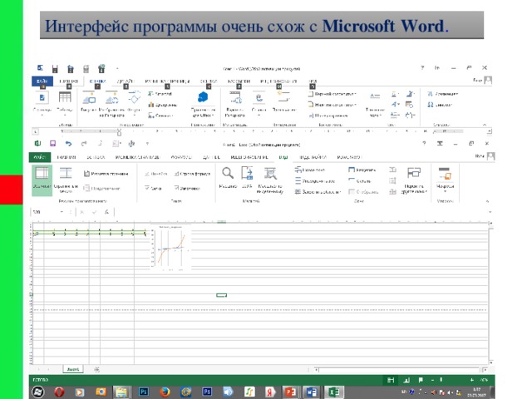Expand the Page Number dropdown in Word's ribbon
This screenshot has width=532, height=399.
click(x=328, y=116)
